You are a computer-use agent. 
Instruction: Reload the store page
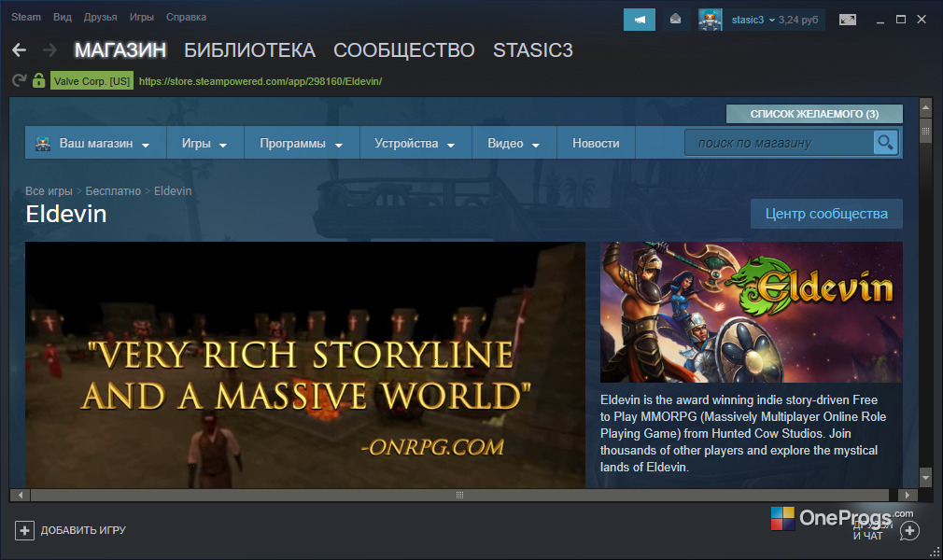20,80
